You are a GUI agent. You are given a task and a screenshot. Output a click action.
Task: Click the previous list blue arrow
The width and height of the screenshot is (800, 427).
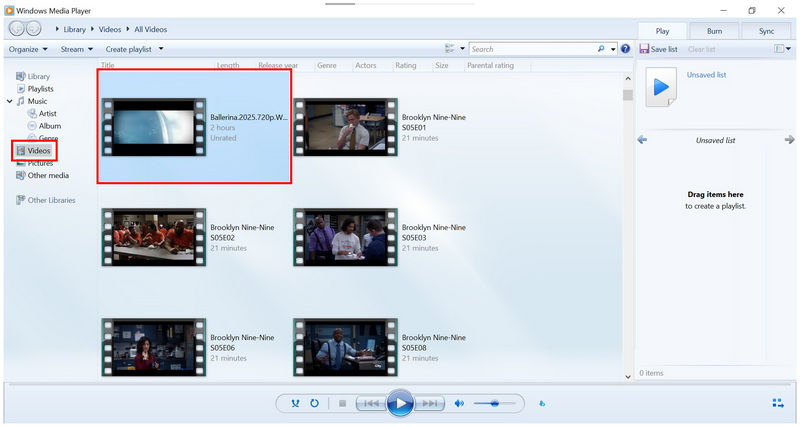click(x=642, y=140)
